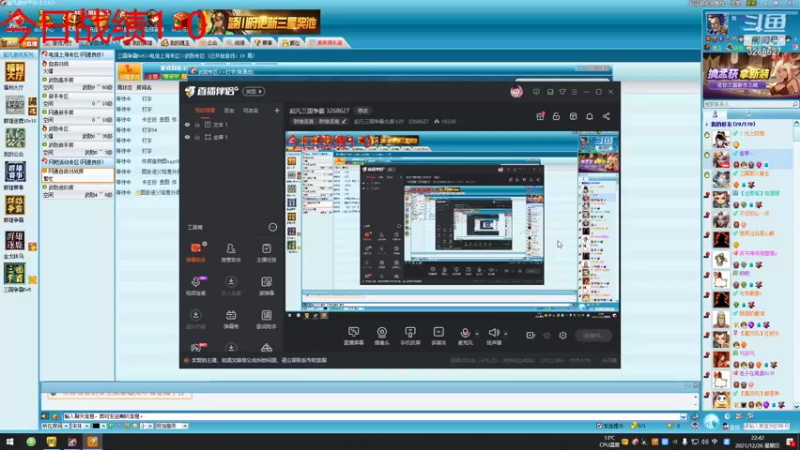Image resolution: width=800 pixels, height=450 pixels.
Task: Mute the 扬声器 speaker
Action: pos(493,336)
